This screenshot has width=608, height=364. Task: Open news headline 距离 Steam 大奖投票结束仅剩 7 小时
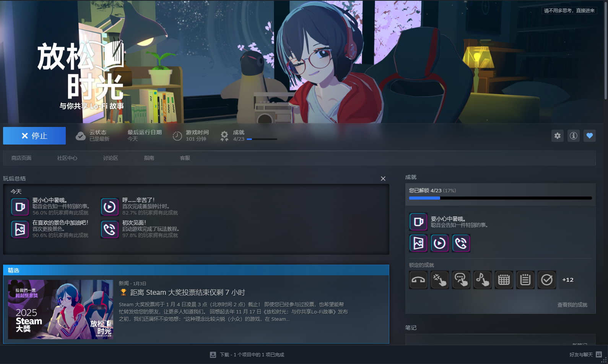click(x=188, y=292)
